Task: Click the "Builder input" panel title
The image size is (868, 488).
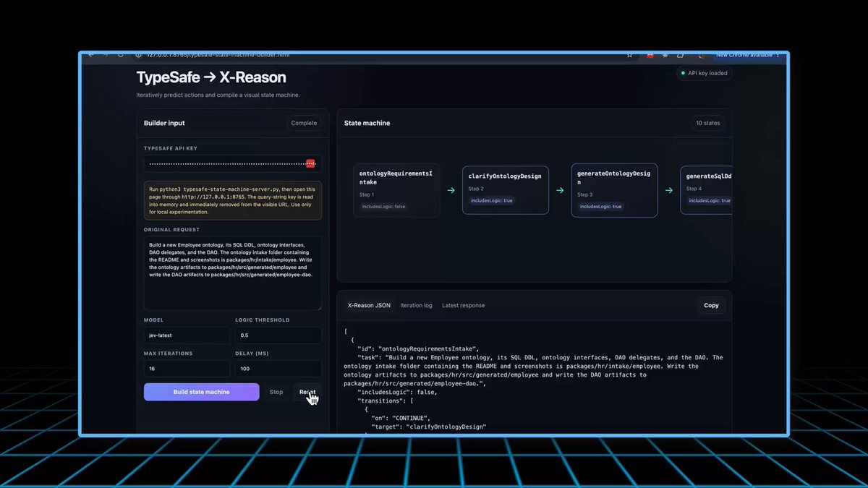Action: [x=164, y=123]
